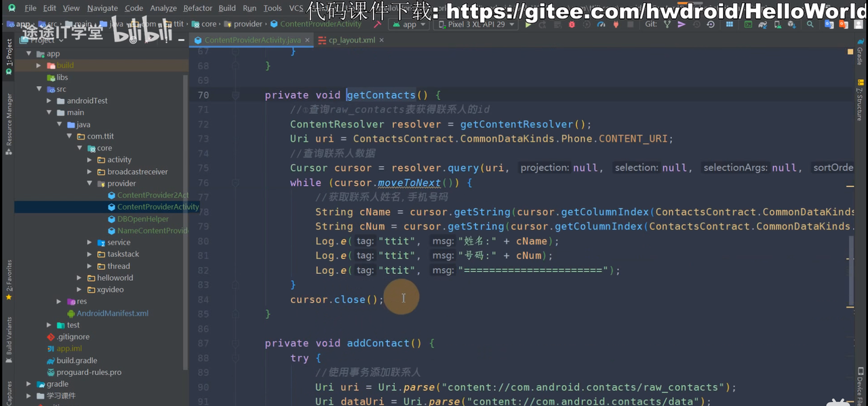Open the app run configuration dropdown

point(409,24)
